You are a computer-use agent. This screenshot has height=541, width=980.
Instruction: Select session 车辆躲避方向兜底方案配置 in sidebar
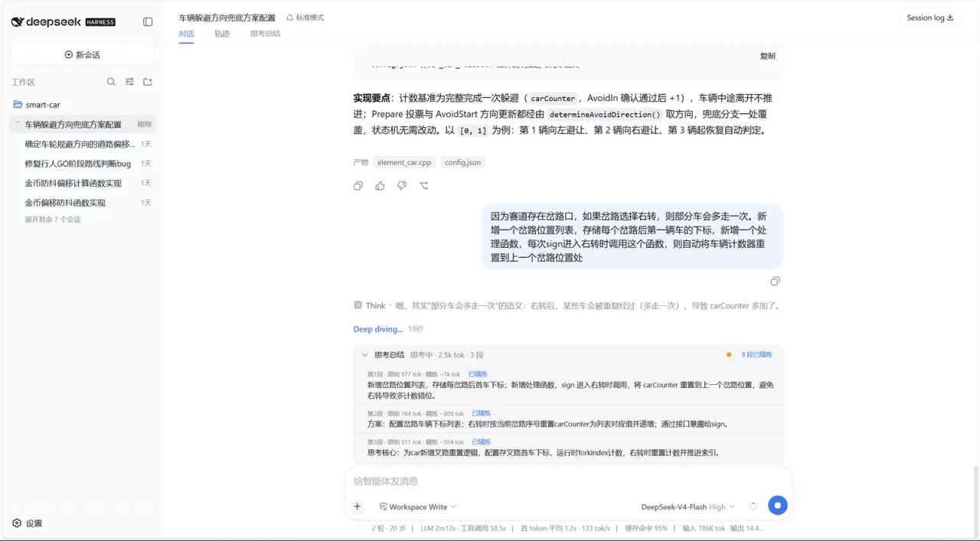tap(83, 125)
